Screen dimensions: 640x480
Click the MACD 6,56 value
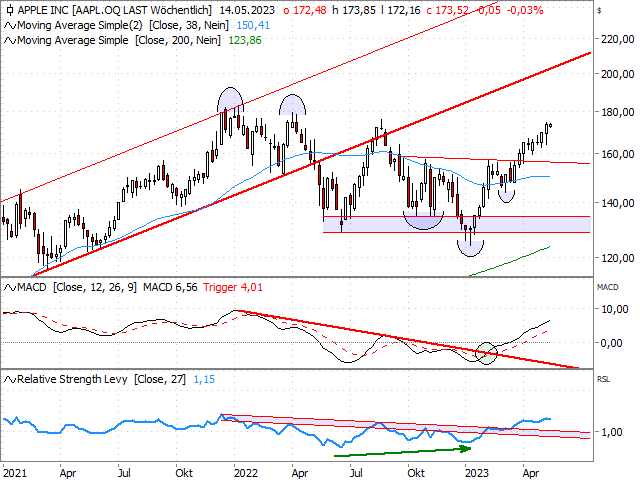(x=170, y=287)
